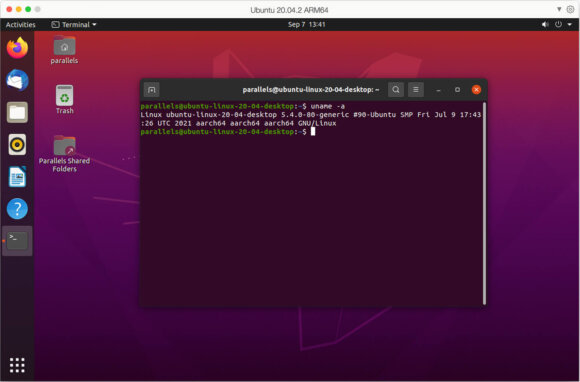Screen dimensions: 580x382
Task: Minimize the Terminal window
Action: click(x=438, y=90)
